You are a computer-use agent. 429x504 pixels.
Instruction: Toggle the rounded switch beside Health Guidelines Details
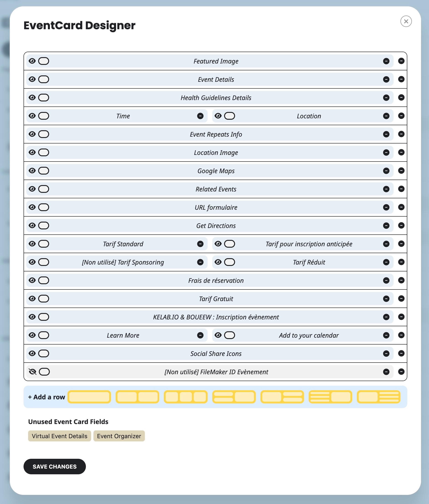(x=44, y=98)
